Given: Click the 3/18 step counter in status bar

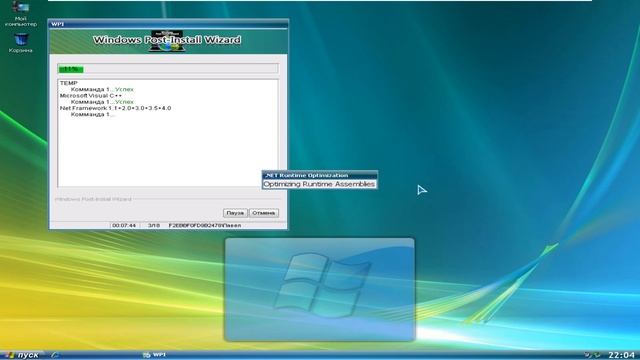Looking at the screenshot, I should [x=154, y=225].
